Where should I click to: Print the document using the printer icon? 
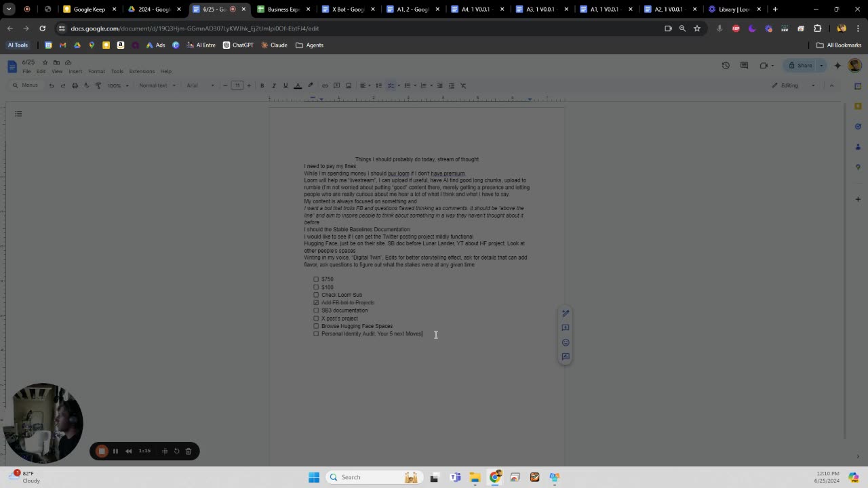pyautogui.click(x=75, y=85)
